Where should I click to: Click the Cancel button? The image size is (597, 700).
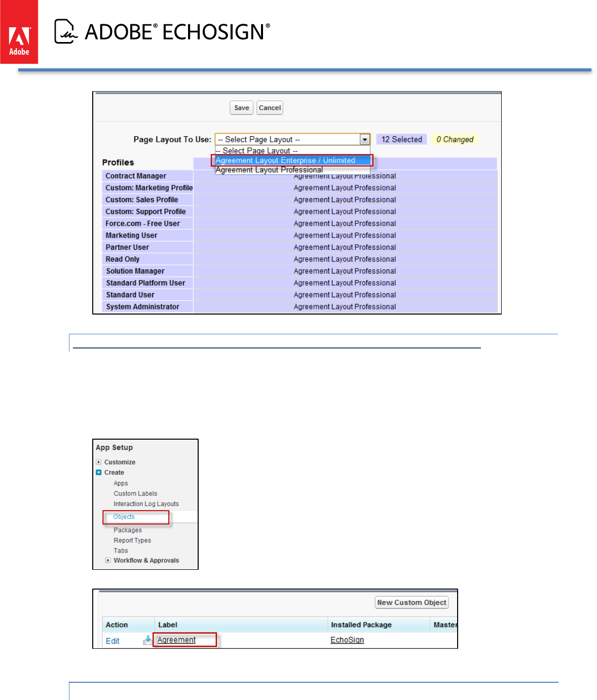click(x=270, y=108)
